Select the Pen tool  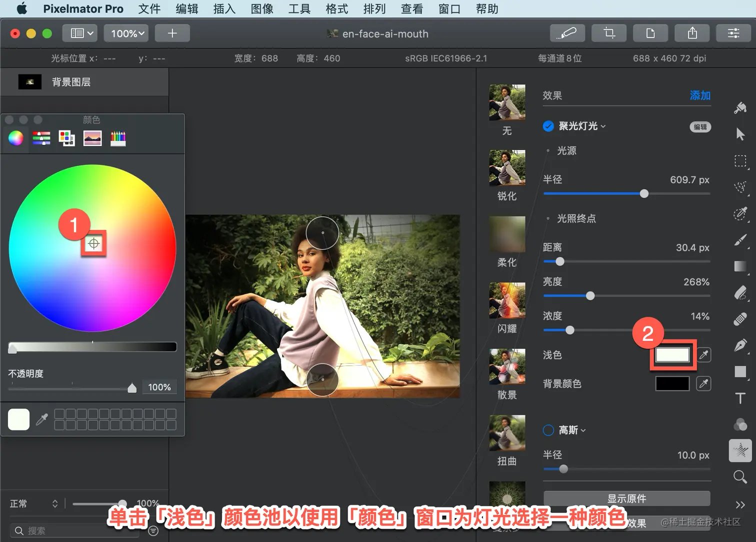click(740, 345)
